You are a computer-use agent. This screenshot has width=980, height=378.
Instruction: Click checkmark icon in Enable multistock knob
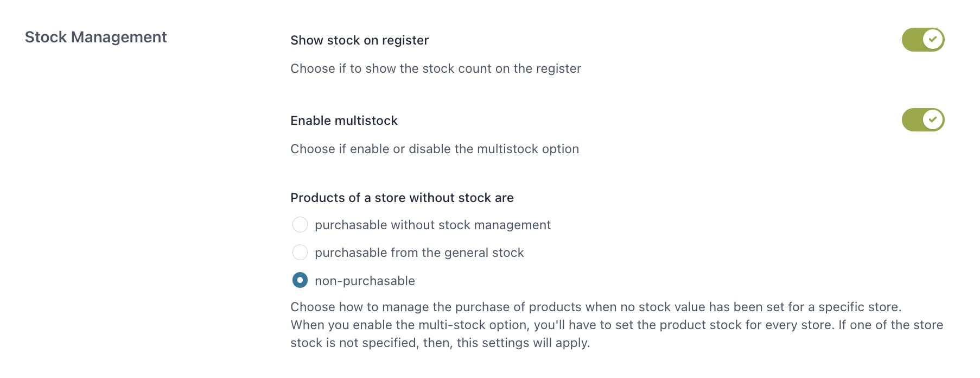click(x=933, y=120)
